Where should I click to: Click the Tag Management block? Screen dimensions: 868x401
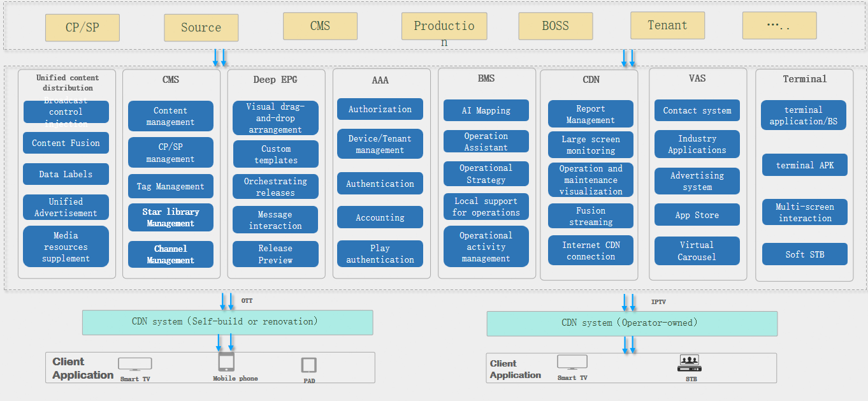point(171,187)
